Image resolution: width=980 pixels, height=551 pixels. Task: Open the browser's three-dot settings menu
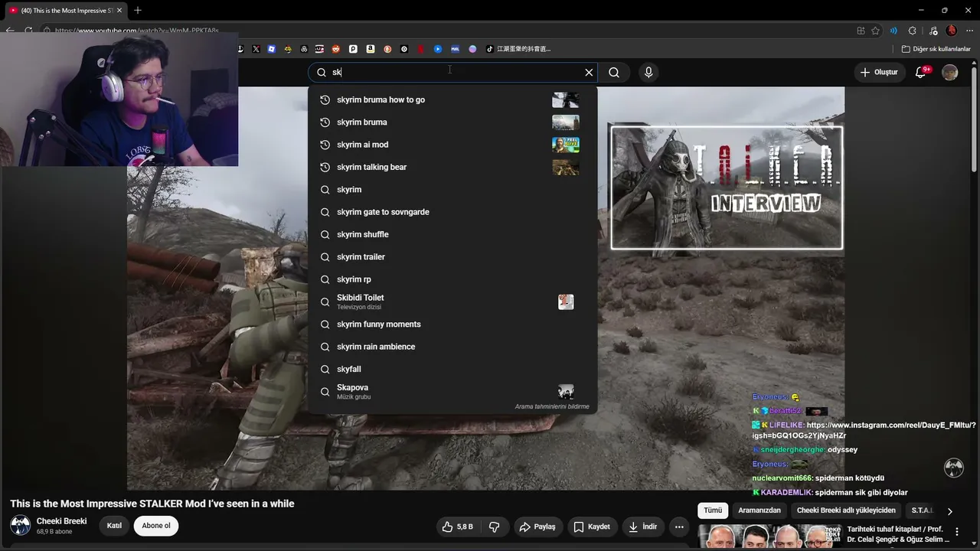(x=969, y=31)
